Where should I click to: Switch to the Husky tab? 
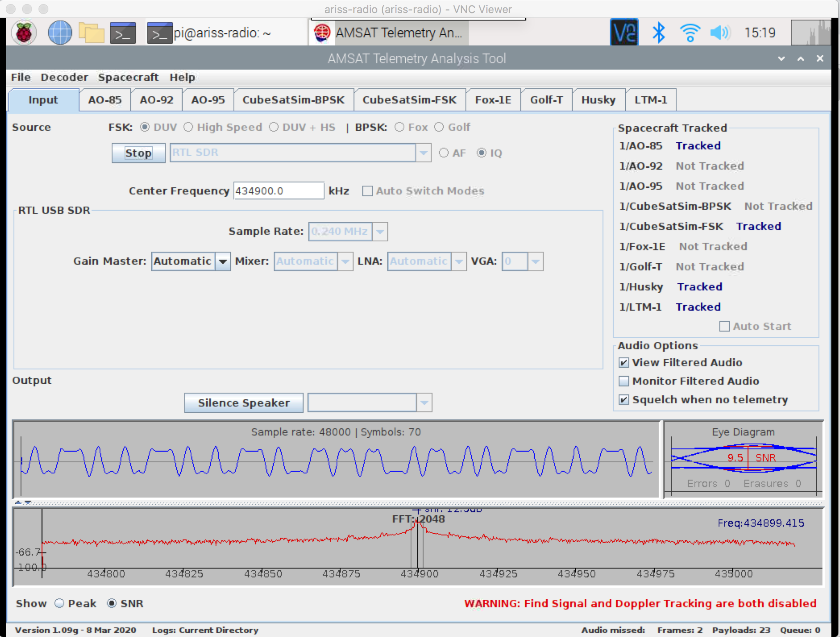tap(599, 100)
